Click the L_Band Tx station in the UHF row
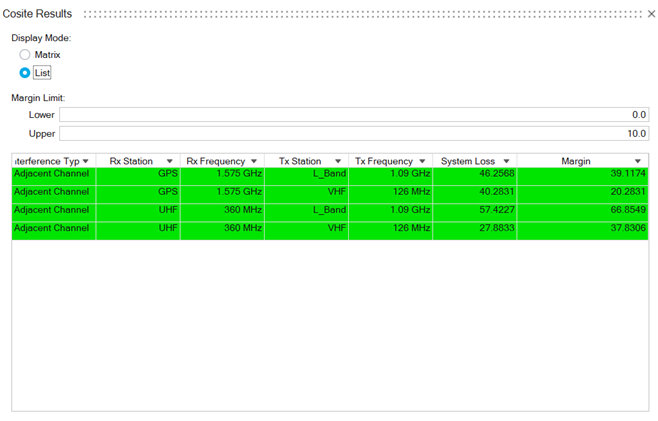The height and width of the screenshot is (421, 658). 329,209
